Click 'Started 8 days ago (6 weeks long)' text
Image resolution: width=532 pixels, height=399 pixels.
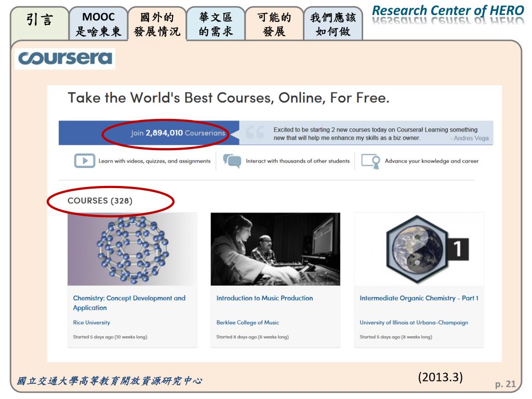(252, 337)
